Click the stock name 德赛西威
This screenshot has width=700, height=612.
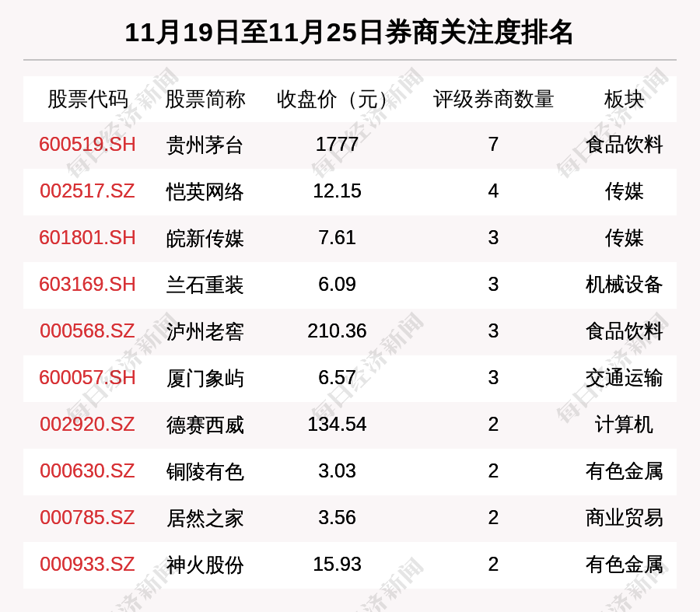tap(205, 425)
